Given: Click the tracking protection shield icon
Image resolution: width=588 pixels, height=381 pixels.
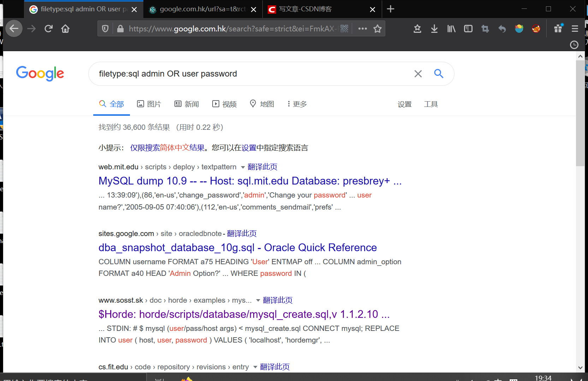Looking at the screenshot, I should click(x=105, y=29).
